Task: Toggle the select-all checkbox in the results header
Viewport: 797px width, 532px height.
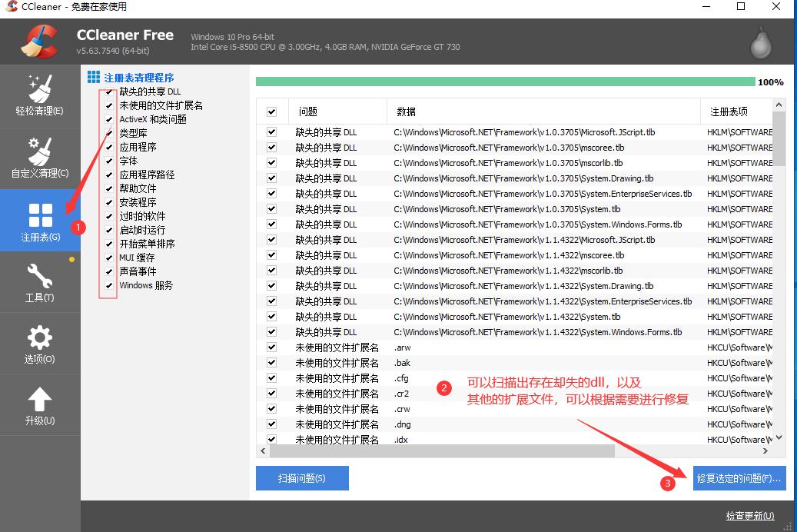Action: (271, 111)
